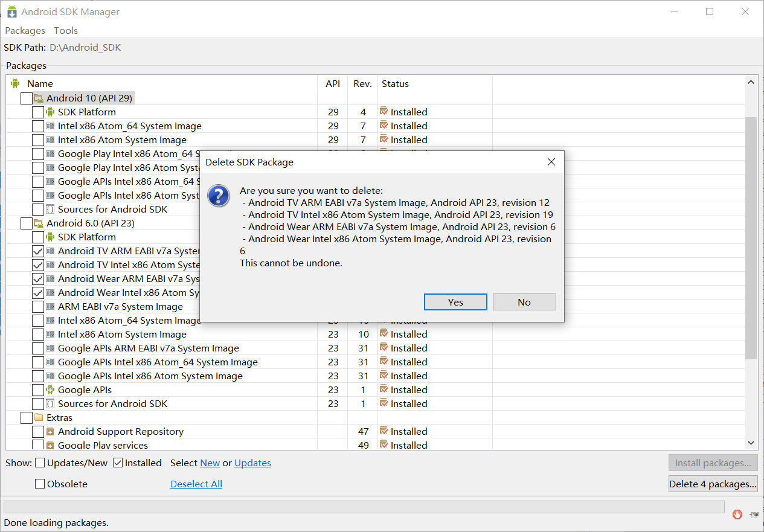Open the Tools menu

tap(65, 30)
